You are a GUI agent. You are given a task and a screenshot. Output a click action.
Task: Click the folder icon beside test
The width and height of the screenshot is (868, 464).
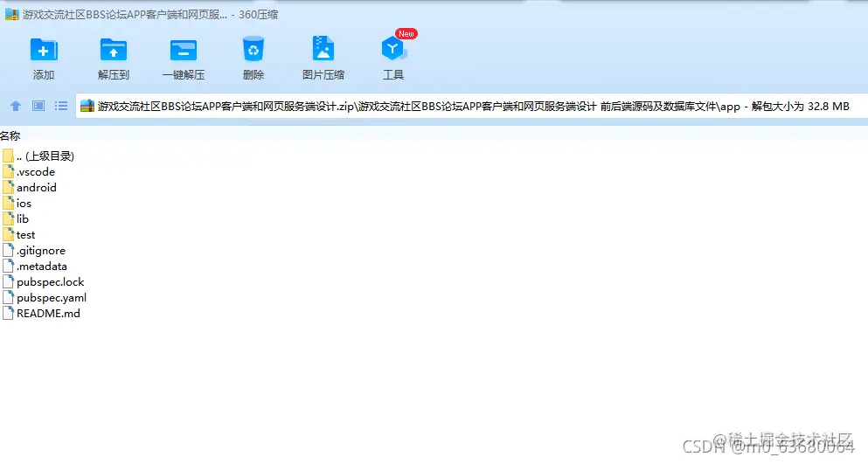(8, 235)
